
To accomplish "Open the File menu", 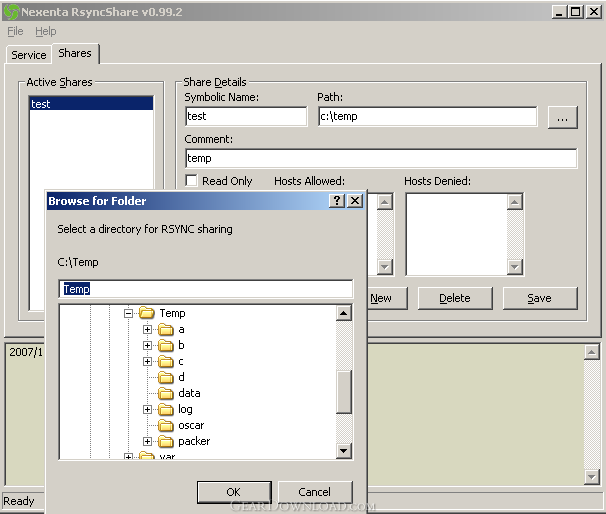I will pos(15,31).
